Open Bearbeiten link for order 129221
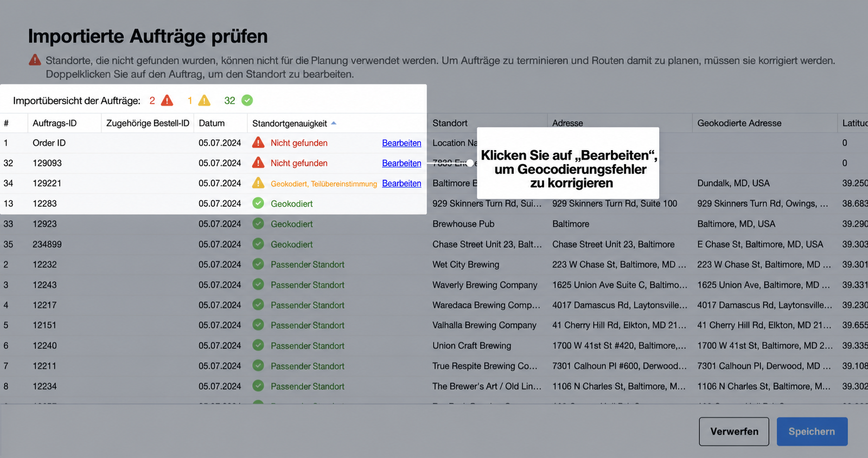868x458 pixels. tap(401, 183)
